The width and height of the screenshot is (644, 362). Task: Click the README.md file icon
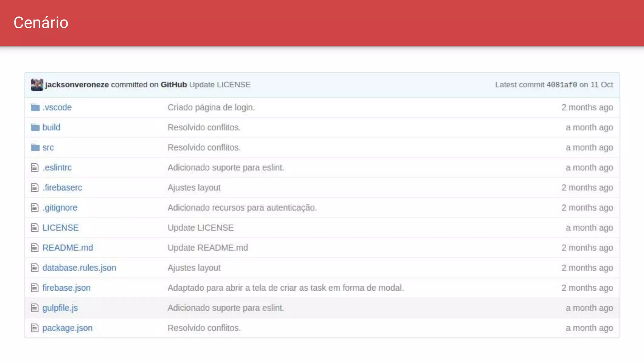(35, 248)
